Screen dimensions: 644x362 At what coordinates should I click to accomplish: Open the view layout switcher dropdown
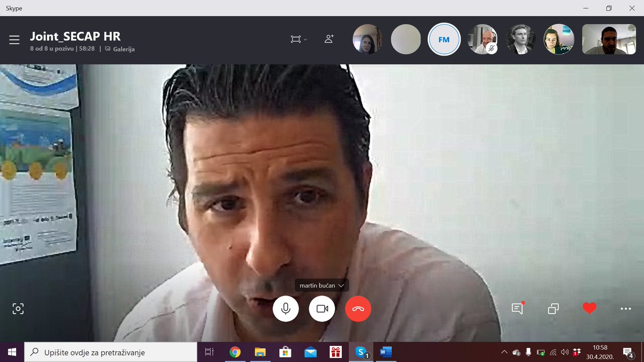(x=299, y=39)
